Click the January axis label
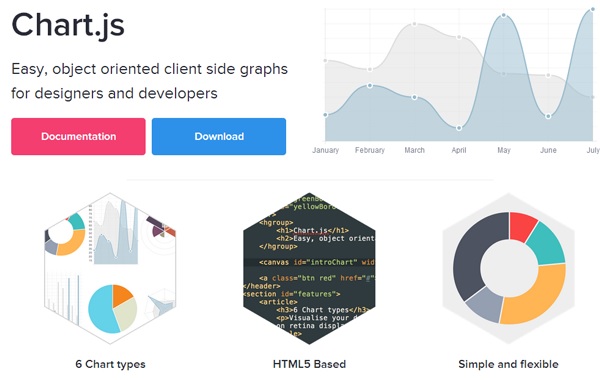600x380 pixels. click(x=325, y=150)
